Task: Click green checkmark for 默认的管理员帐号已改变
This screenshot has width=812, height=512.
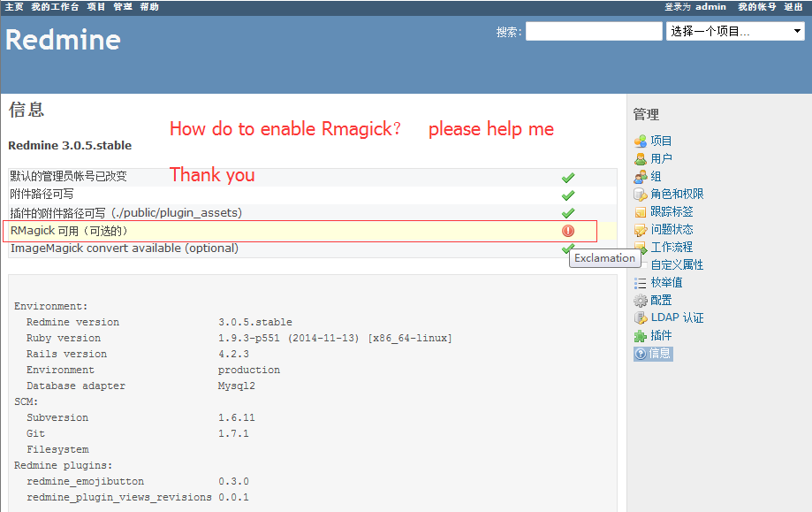Action: coord(568,178)
